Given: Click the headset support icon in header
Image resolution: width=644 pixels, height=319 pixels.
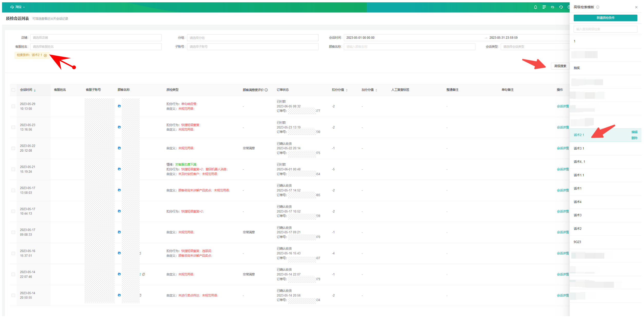Looking at the screenshot, I should tap(561, 7).
